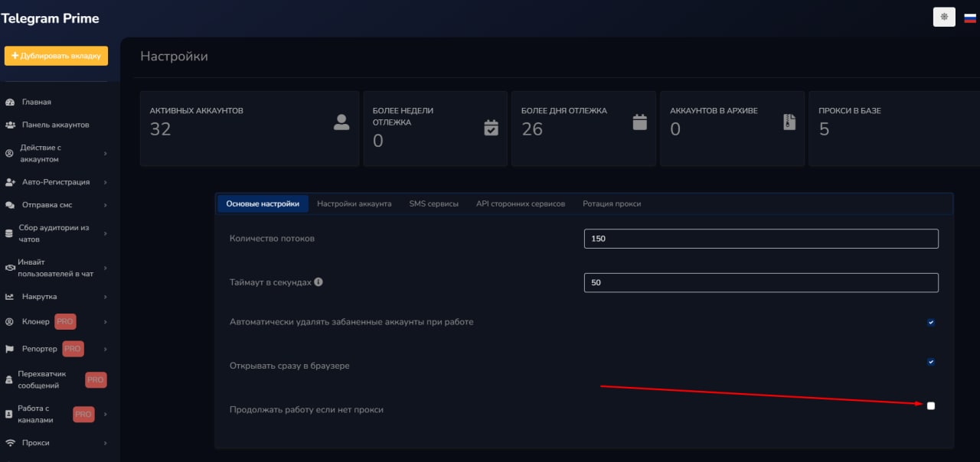Screen dimensions: 980x462
Task: Disable auto-delete banned accounts checkbox
Action: 931,323
